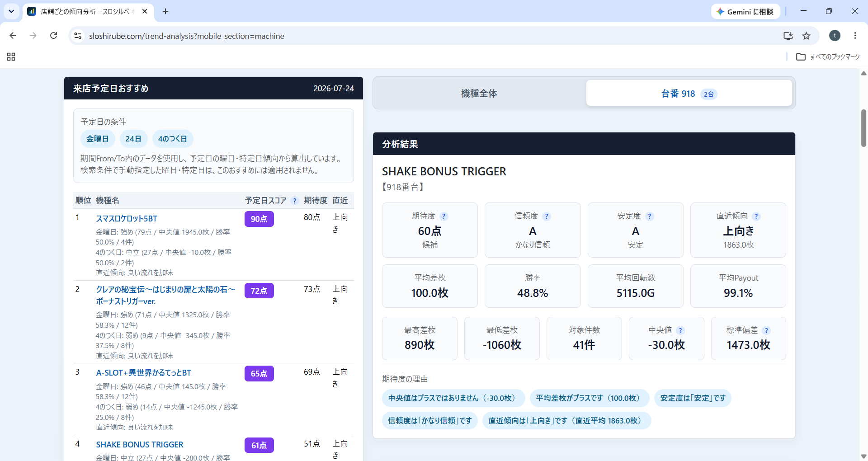Click the 直近傾向は「上向き」です reason chip
The image size is (868, 461).
click(567, 421)
